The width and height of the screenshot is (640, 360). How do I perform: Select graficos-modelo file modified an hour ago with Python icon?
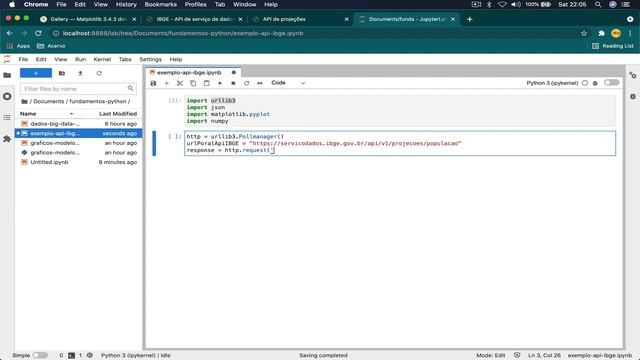tap(78, 153)
